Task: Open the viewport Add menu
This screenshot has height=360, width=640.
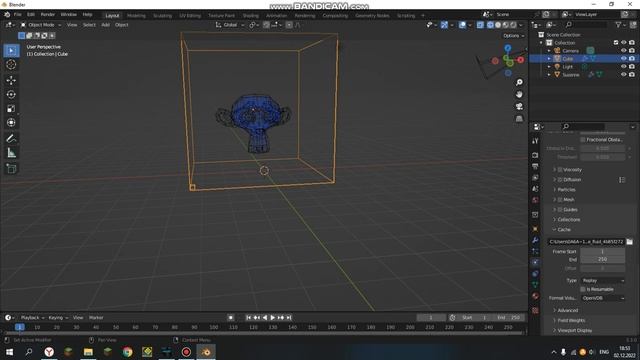Action: 105,25
